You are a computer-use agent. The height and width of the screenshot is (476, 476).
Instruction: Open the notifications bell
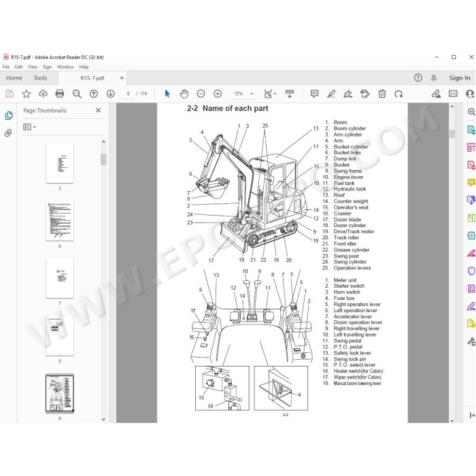434,78
